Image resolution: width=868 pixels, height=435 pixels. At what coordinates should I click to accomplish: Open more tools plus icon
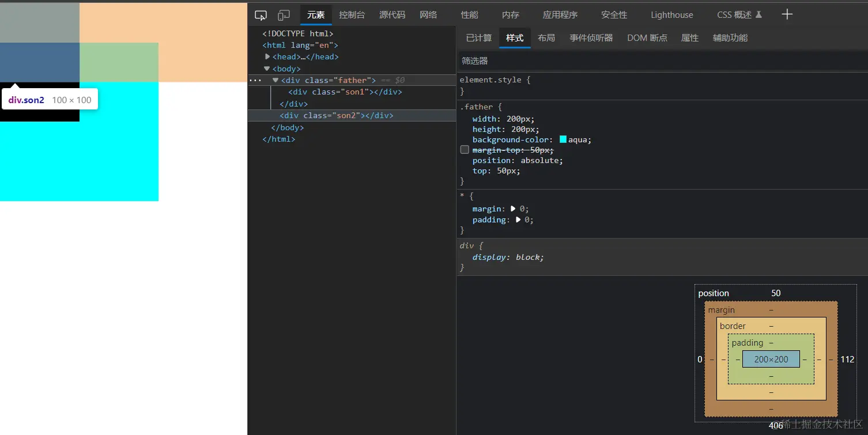click(x=787, y=14)
